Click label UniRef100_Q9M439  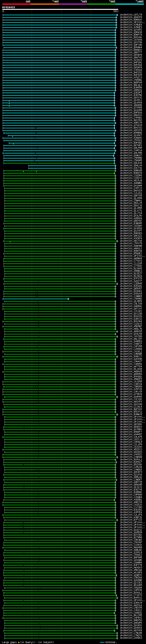131,32
